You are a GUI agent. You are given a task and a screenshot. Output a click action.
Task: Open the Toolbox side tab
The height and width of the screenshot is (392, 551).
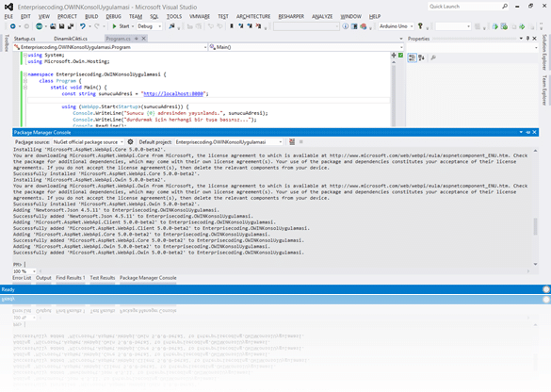click(x=6, y=43)
